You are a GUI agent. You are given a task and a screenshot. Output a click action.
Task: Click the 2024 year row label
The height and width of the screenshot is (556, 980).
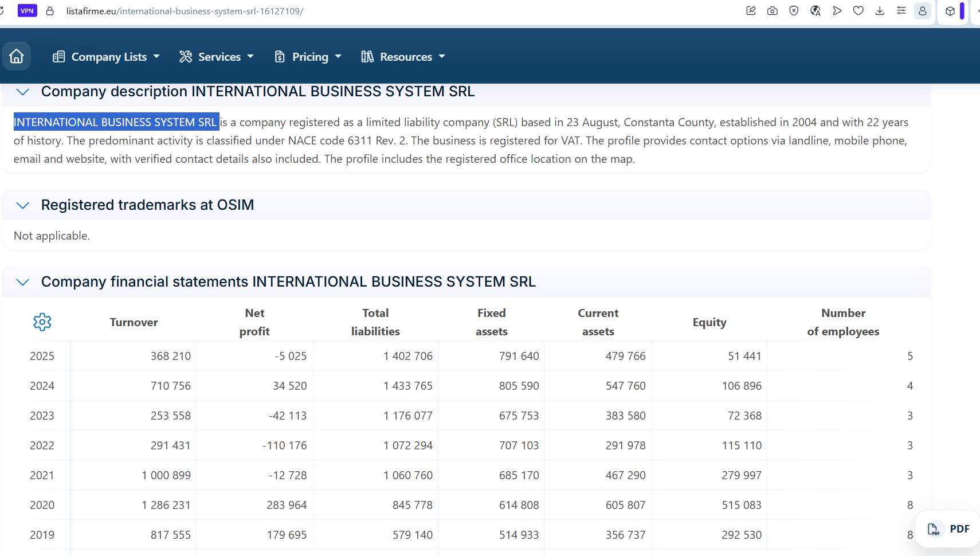pyautogui.click(x=42, y=386)
